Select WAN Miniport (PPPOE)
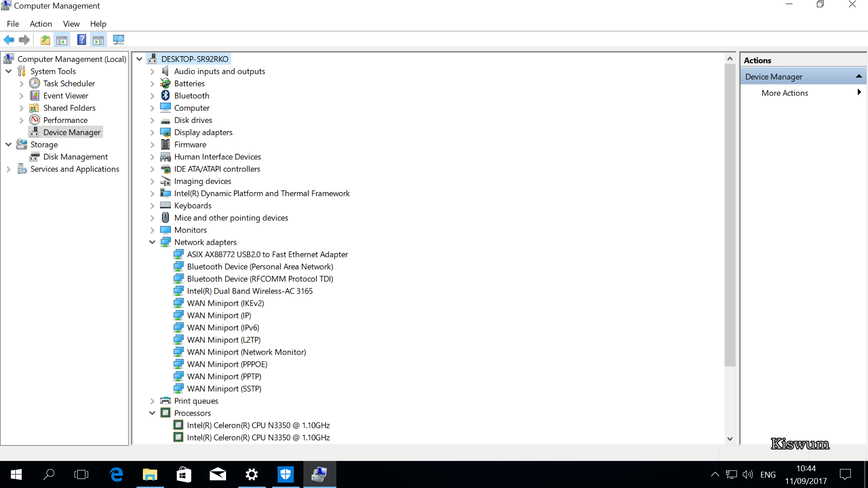Viewport: 868px width, 488px height. (227, 364)
